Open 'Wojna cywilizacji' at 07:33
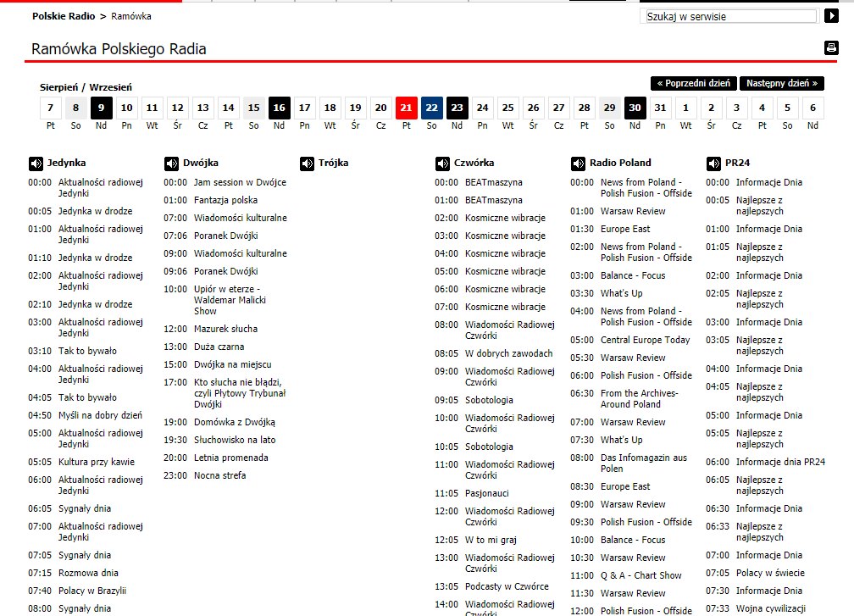The width and height of the screenshot is (854, 616). pos(771,608)
